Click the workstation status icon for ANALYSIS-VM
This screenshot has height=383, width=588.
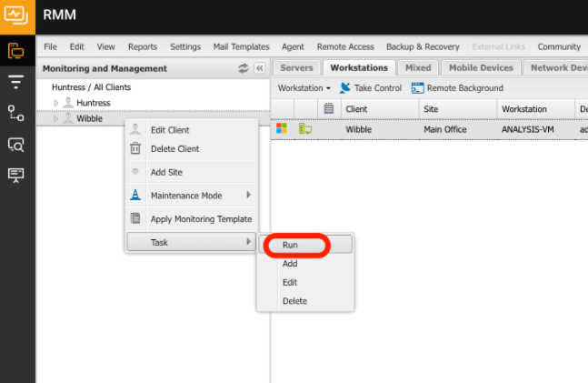[x=304, y=129]
